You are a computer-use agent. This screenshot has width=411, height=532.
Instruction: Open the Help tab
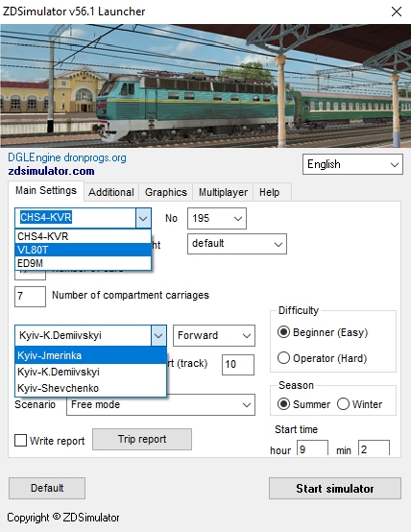[269, 192]
